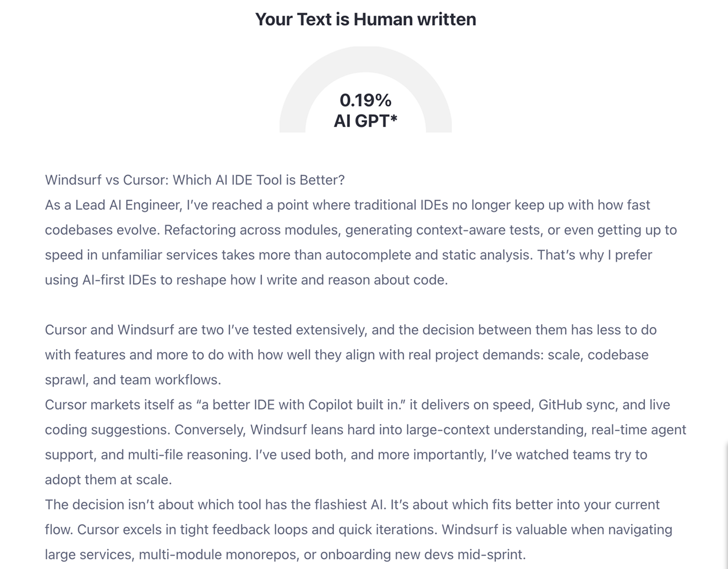Click the line 'adopt them at scale.'
The height and width of the screenshot is (569, 728).
(109, 480)
